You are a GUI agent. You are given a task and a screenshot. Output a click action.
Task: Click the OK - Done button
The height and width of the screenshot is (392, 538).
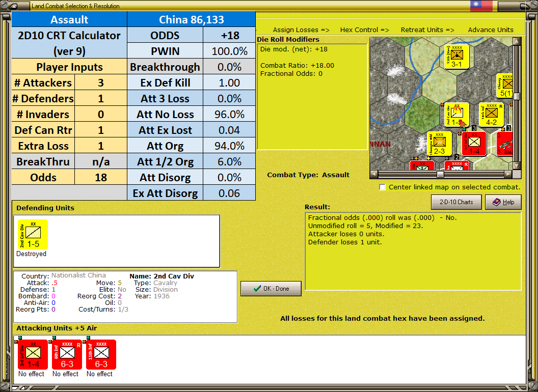point(271,289)
